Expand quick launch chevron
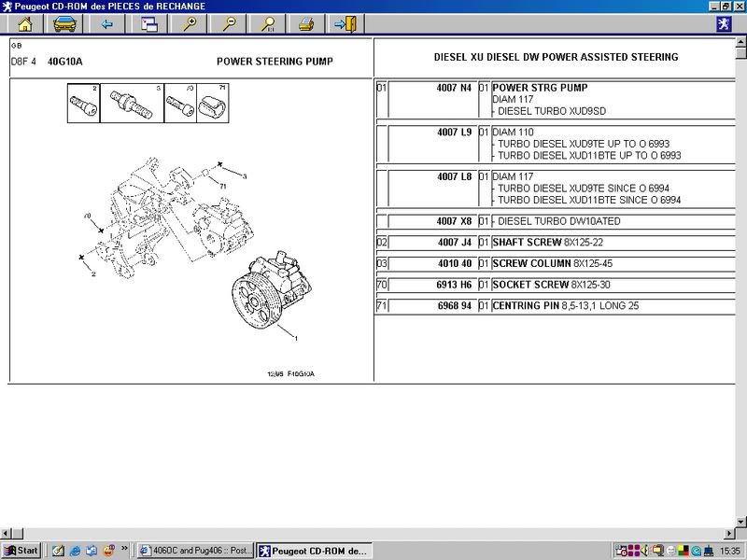The image size is (747, 560). 124,549
